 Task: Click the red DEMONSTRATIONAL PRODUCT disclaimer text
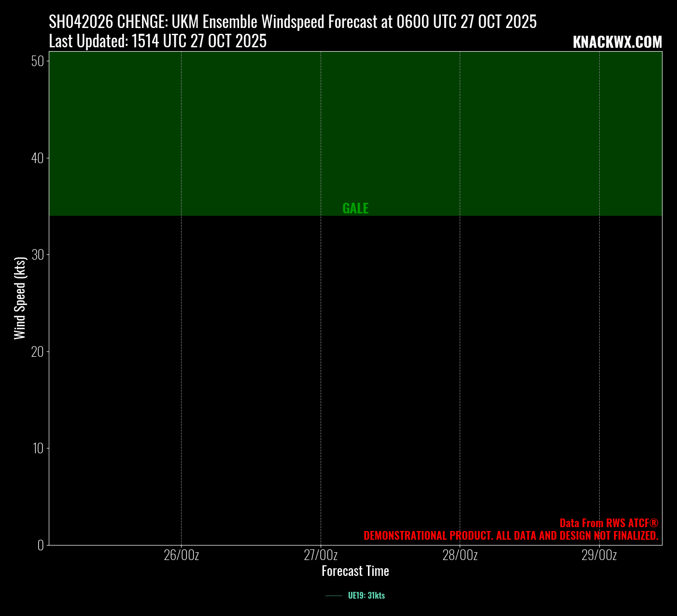(511, 535)
